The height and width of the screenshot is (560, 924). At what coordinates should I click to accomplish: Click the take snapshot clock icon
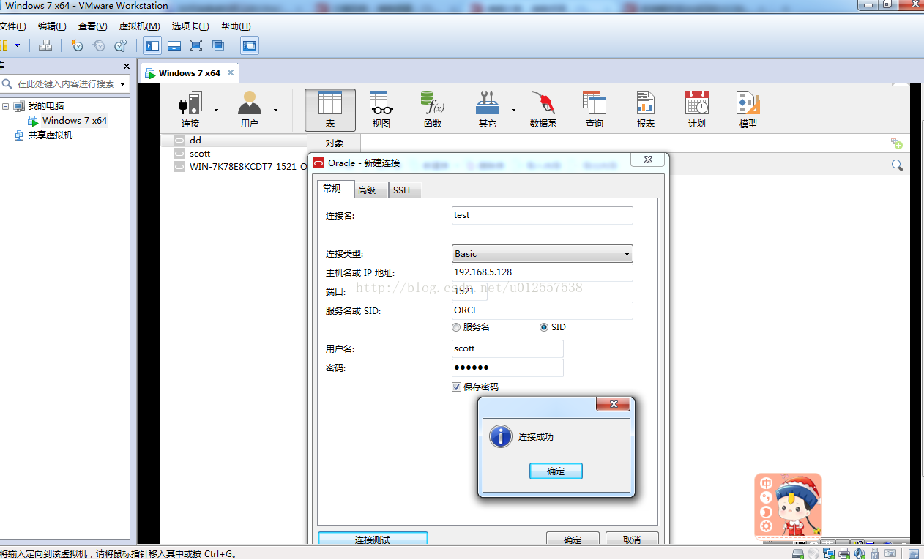77,45
